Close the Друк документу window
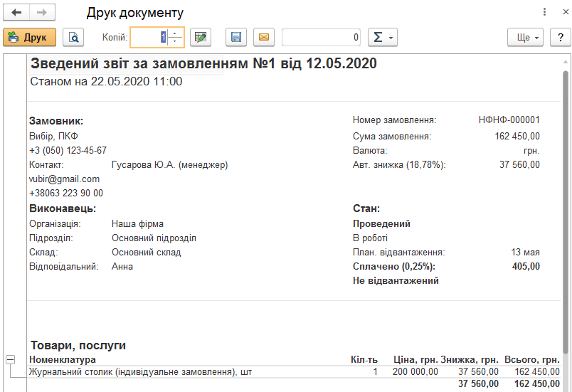572x392 pixels. tap(566, 12)
